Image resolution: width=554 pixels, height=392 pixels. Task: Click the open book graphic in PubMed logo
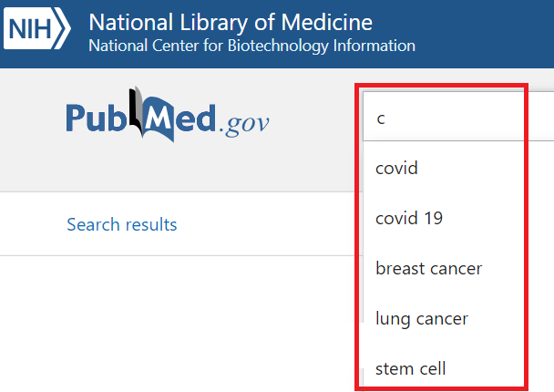(x=152, y=115)
